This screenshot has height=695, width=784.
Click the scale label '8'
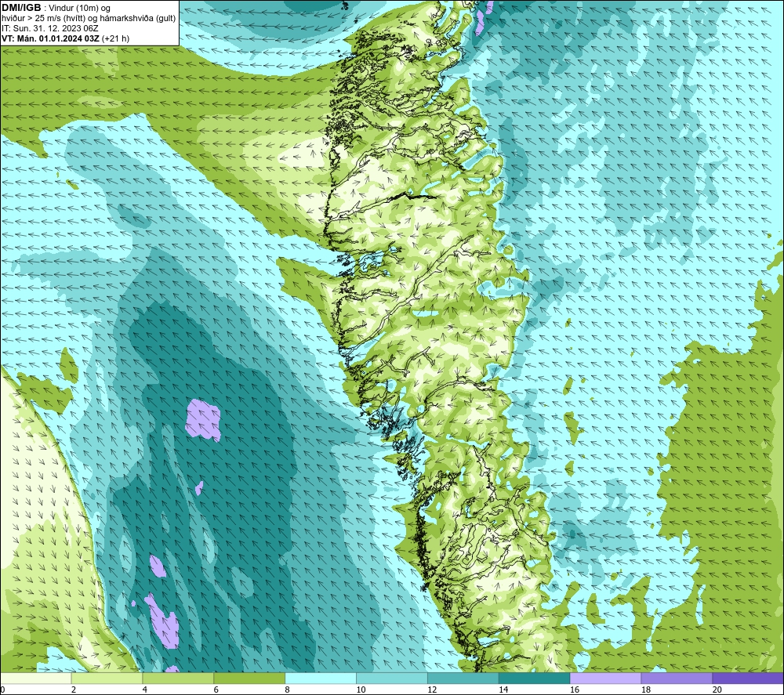pyautogui.click(x=287, y=690)
